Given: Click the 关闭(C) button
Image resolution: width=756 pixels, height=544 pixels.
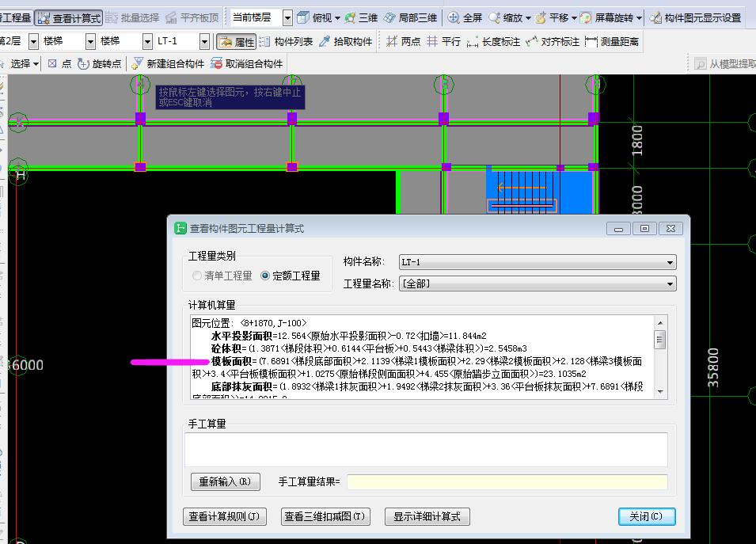Looking at the screenshot, I should (x=647, y=516).
